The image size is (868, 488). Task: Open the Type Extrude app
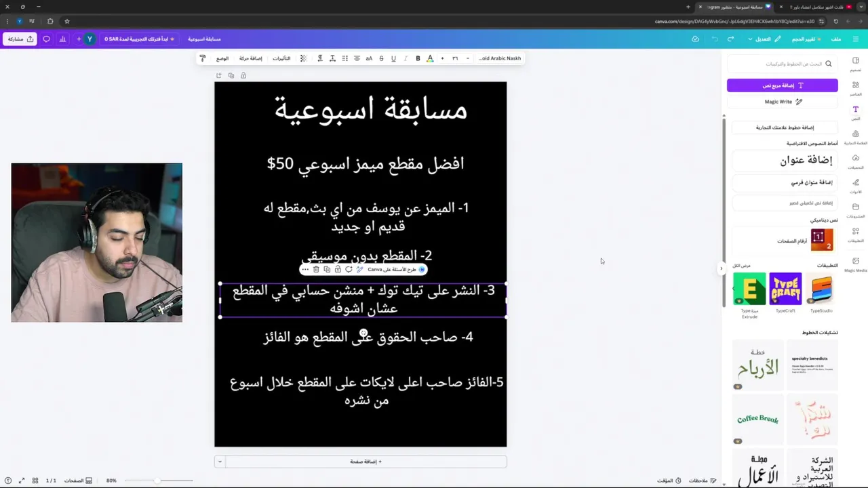point(749,289)
